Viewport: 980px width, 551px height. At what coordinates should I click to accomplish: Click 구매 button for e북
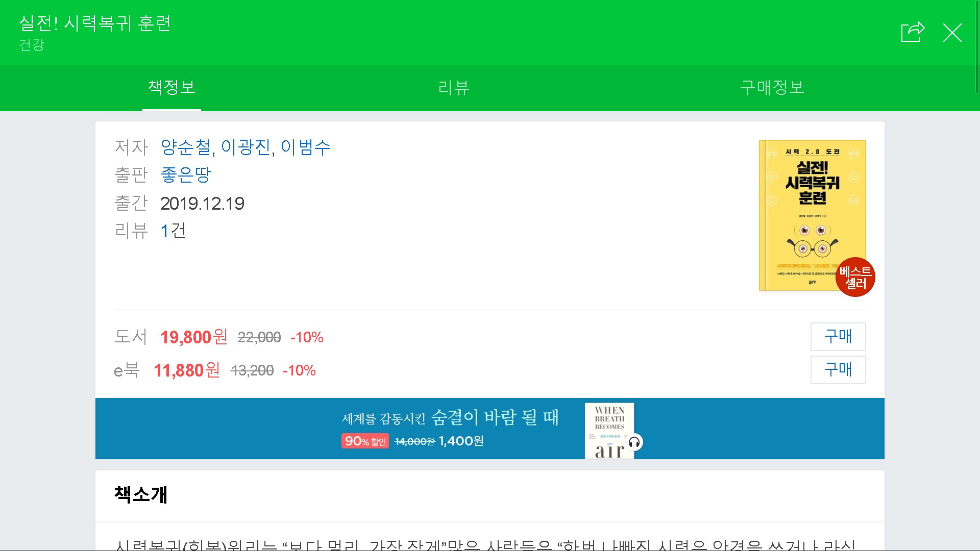pos(838,370)
